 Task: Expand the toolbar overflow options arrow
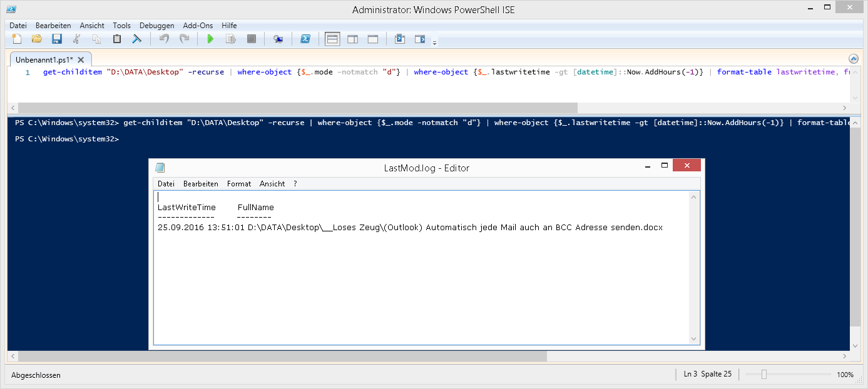[434, 43]
